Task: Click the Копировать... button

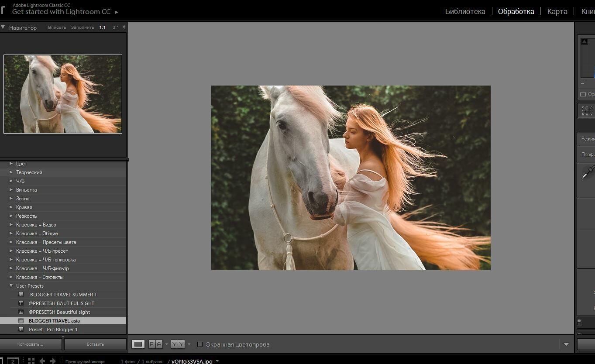Action: pyautogui.click(x=31, y=344)
